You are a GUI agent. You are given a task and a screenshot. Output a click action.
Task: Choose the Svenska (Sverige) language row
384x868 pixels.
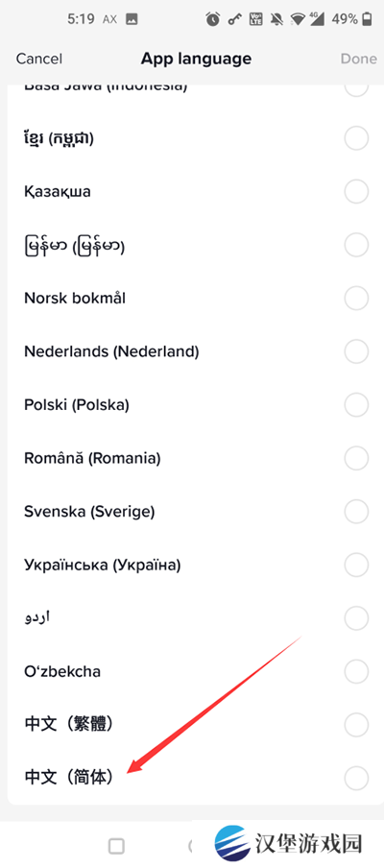pyautogui.click(x=192, y=512)
